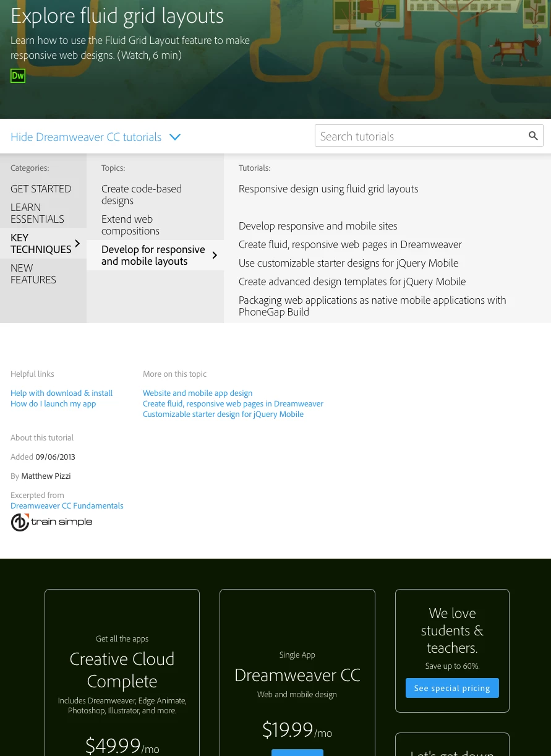Select LEARN ESSENTIALS category
Viewport: 551px width, 756px height.
point(37,213)
